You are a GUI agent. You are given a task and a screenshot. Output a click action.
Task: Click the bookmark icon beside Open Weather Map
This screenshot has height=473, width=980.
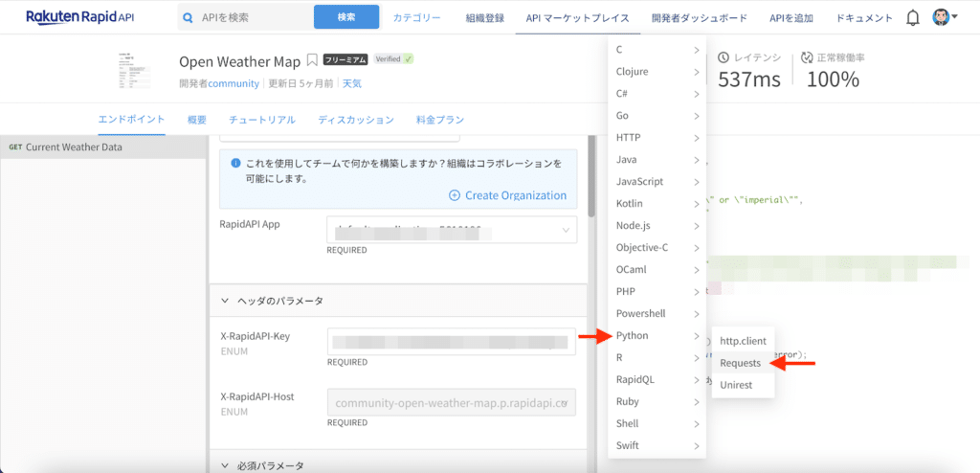[x=312, y=61]
